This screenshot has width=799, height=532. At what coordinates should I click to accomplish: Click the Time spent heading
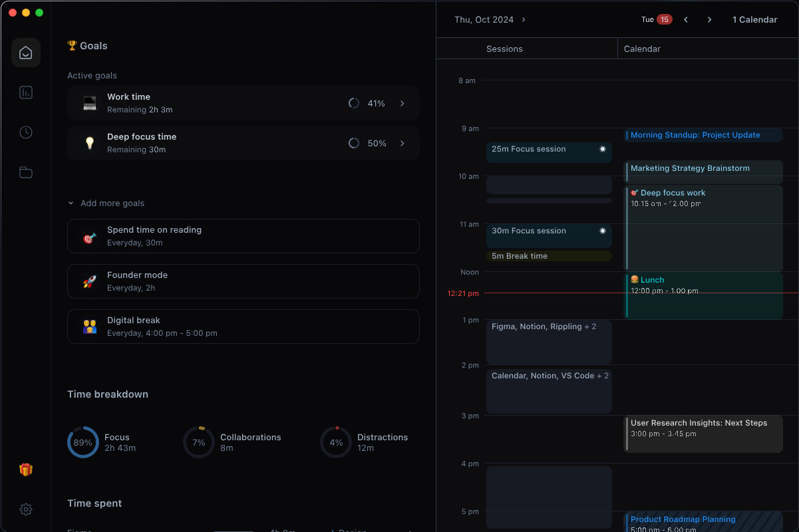coord(94,503)
